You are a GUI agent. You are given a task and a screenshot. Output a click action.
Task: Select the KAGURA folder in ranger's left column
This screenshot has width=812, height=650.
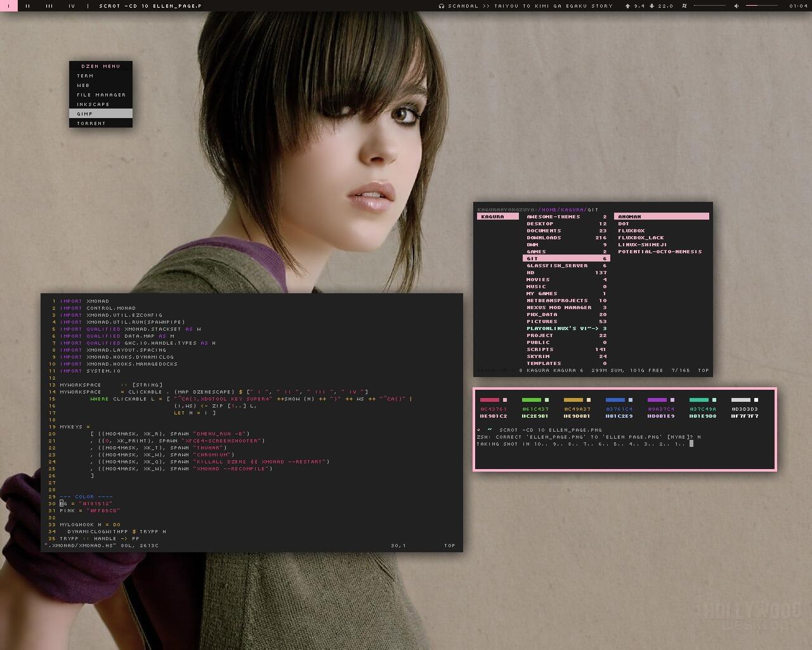(498, 216)
